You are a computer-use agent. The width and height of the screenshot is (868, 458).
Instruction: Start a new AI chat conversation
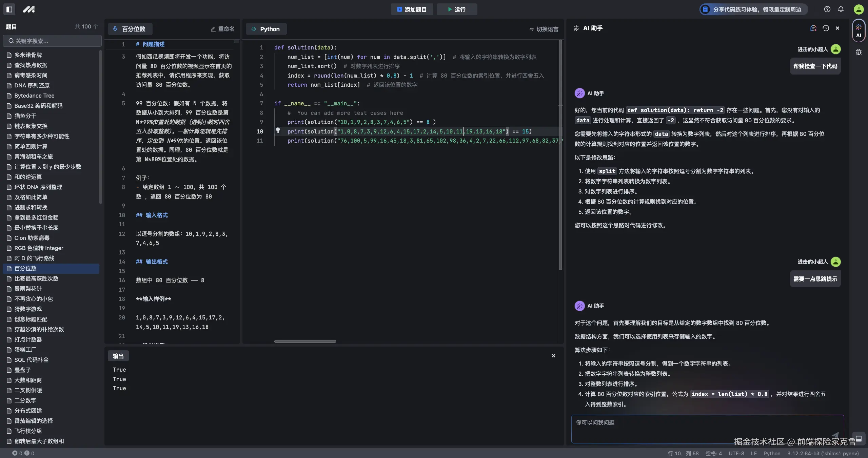click(813, 28)
